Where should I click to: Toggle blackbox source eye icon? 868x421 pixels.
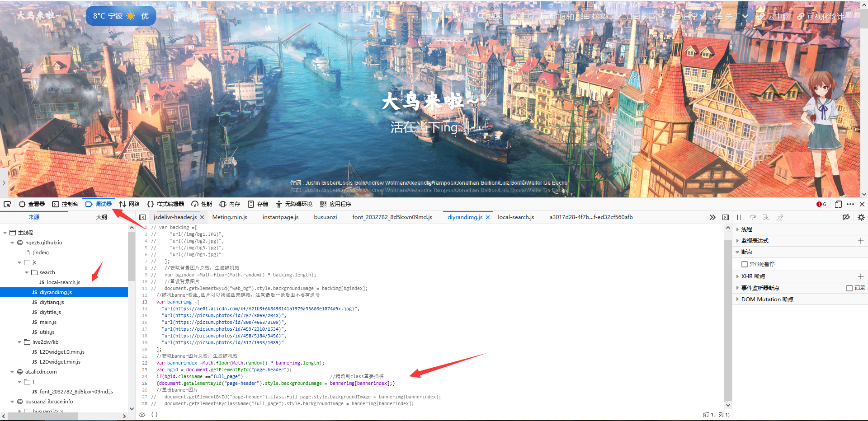click(x=142, y=415)
